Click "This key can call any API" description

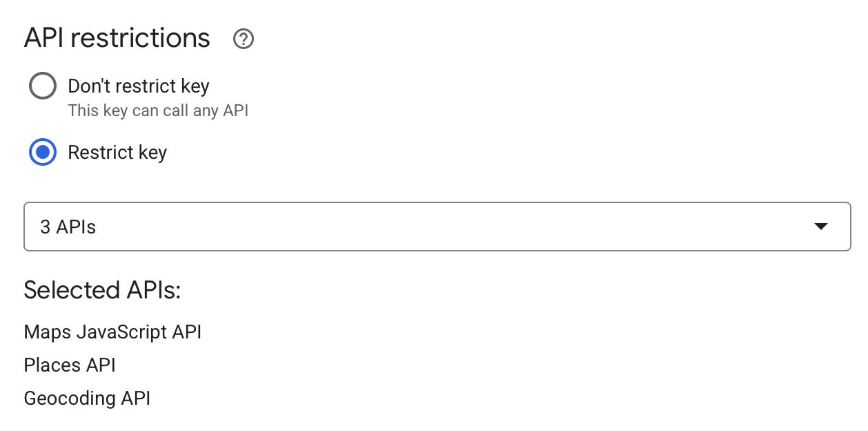[158, 111]
